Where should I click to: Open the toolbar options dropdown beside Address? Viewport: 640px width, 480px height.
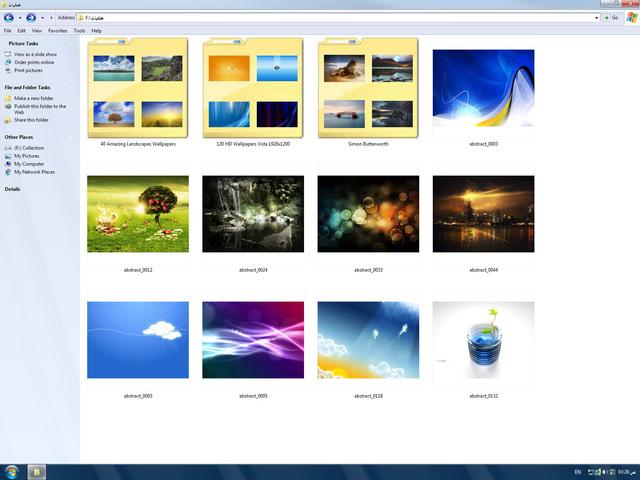(51, 18)
